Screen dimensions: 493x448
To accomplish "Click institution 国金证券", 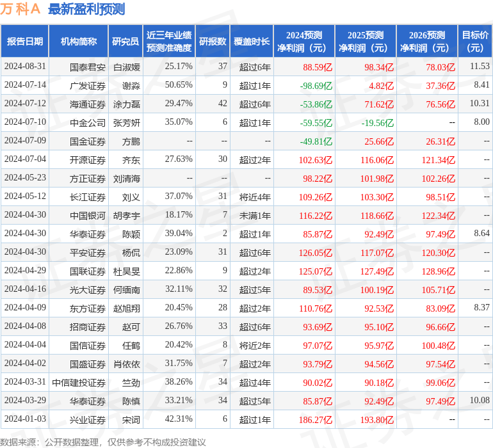I will (88, 141).
